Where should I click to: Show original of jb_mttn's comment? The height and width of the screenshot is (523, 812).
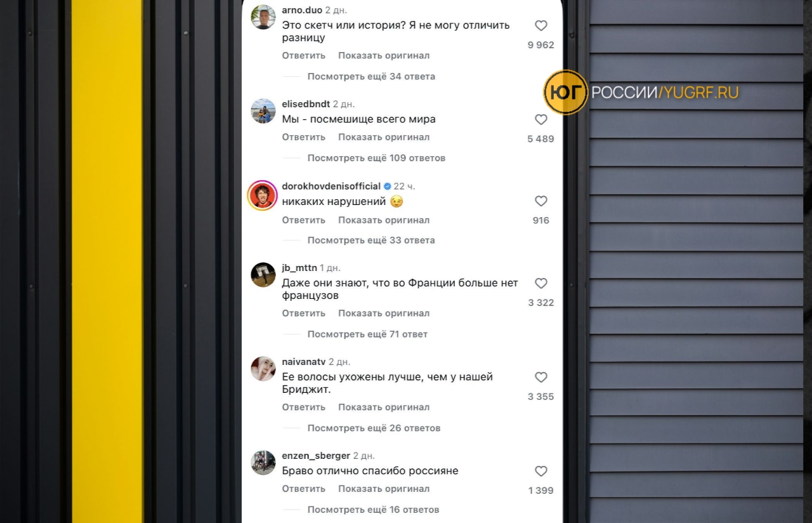[384, 314]
